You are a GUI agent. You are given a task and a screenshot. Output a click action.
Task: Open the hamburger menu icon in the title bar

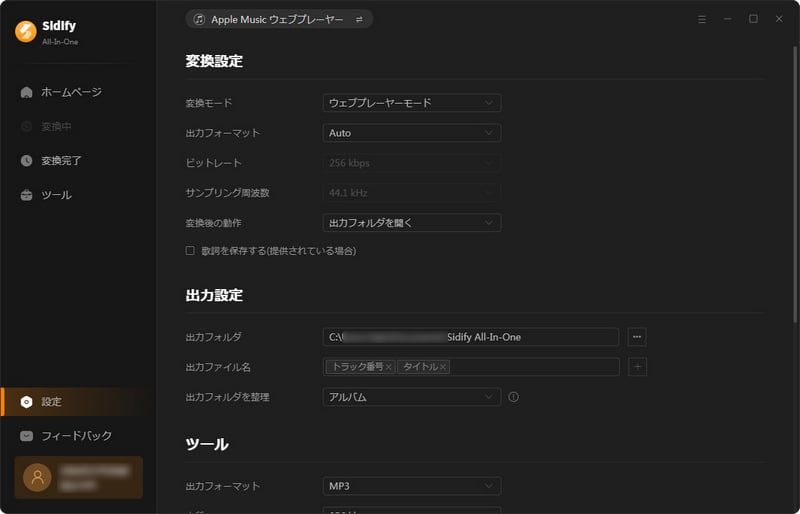click(x=702, y=19)
